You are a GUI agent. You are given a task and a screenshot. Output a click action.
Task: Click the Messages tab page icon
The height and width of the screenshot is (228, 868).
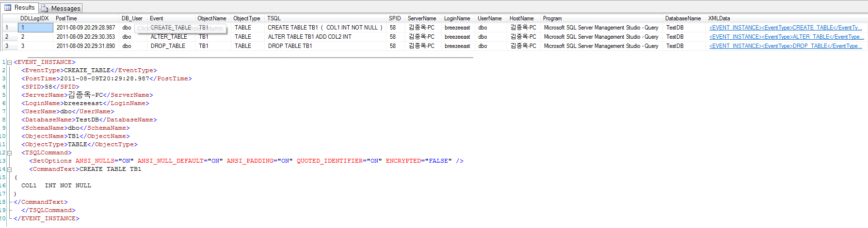point(45,8)
